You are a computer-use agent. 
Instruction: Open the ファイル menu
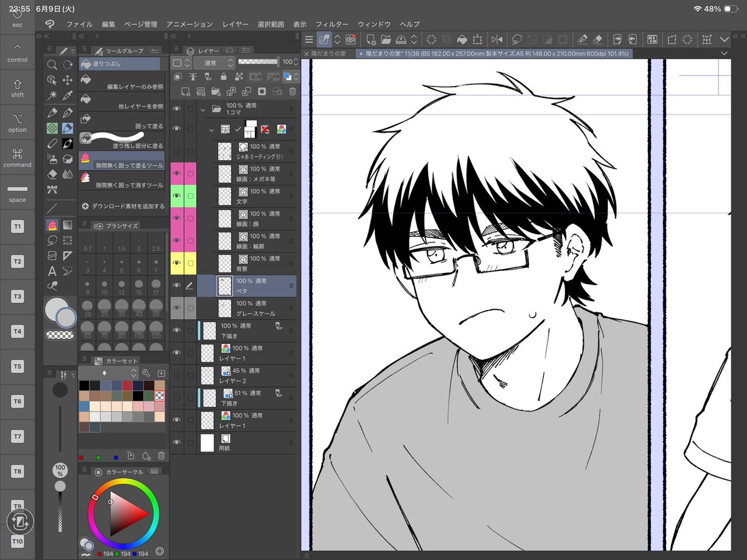tap(79, 24)
